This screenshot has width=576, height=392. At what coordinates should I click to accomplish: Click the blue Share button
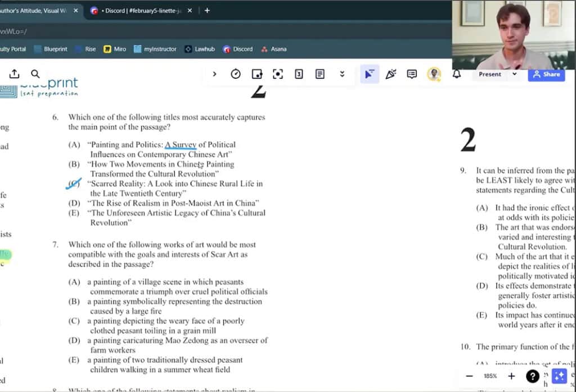click(x=546, y=74)
